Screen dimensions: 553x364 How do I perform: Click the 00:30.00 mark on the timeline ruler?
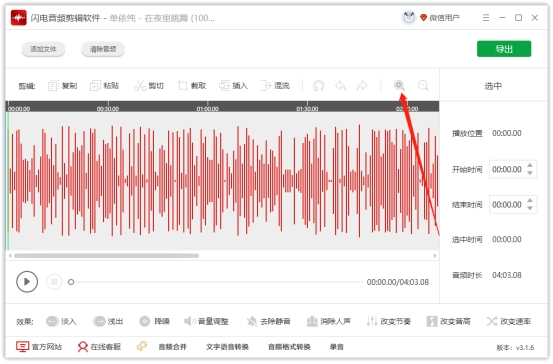(108, 109)
